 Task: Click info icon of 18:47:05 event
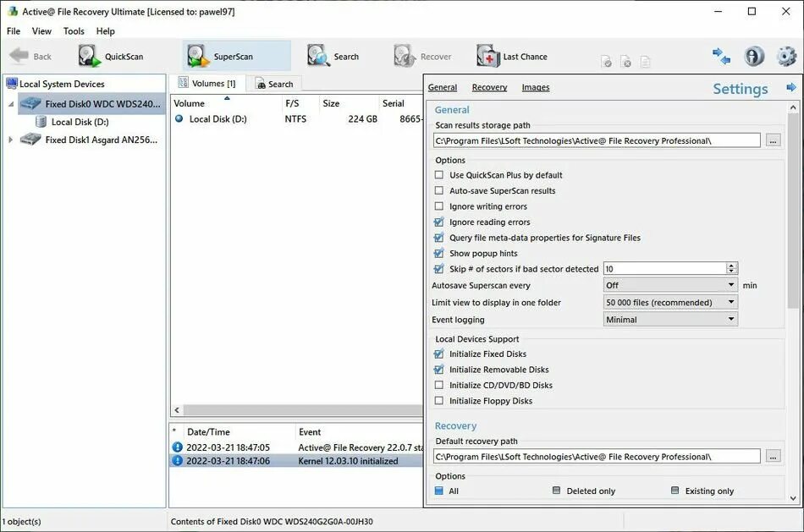pyautogui.click(x=178, y=447)
